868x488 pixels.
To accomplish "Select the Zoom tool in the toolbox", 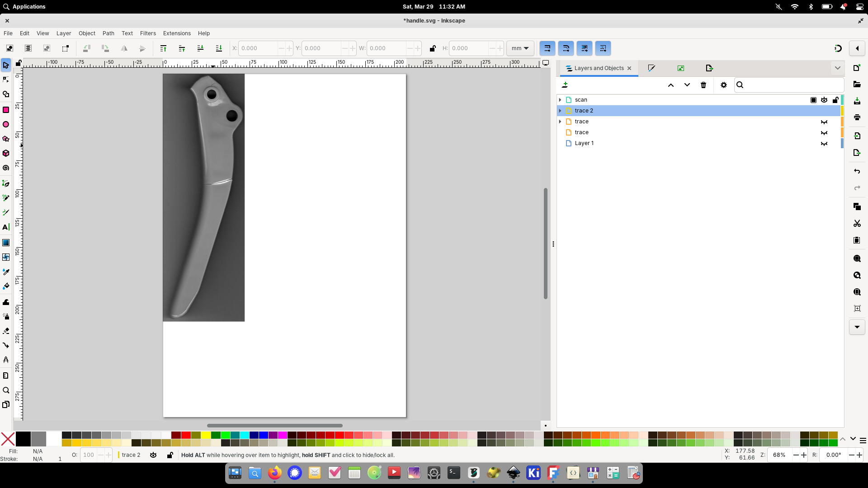I will 6,390.
